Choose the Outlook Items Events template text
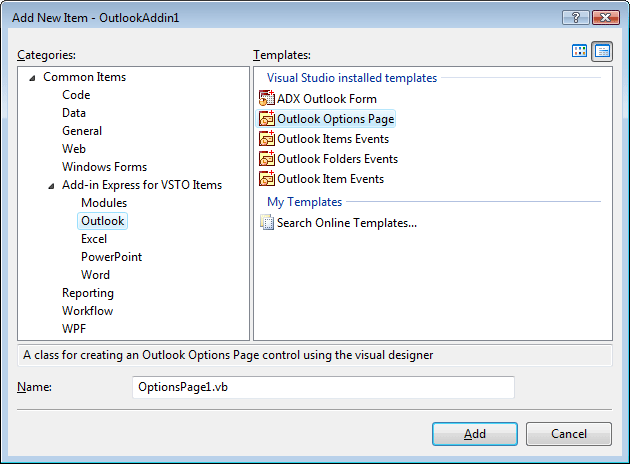 pos(333,139)
